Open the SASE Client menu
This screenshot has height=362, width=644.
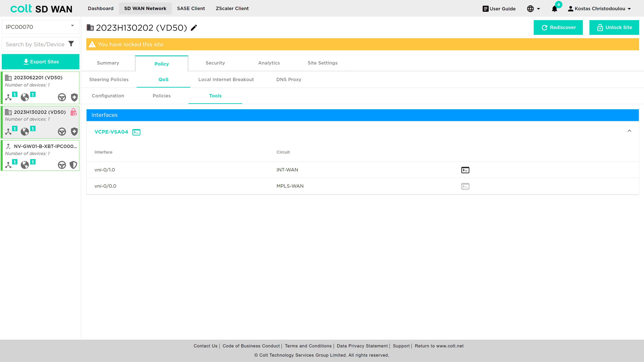click(191, 9)
